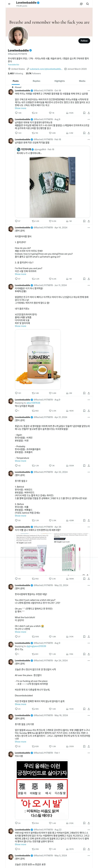Expand pinned post with Show more
Screen dimensions: 98x868
click(20, 108)
